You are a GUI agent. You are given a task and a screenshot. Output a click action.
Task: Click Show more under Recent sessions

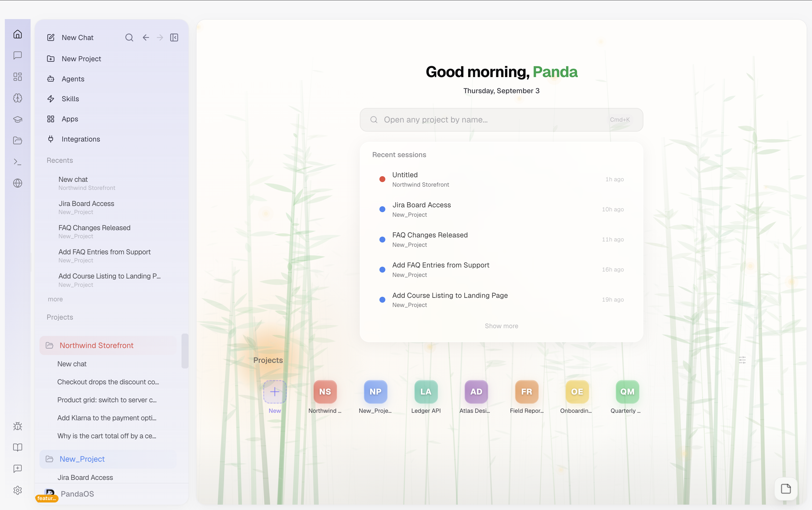coord(501,326)
